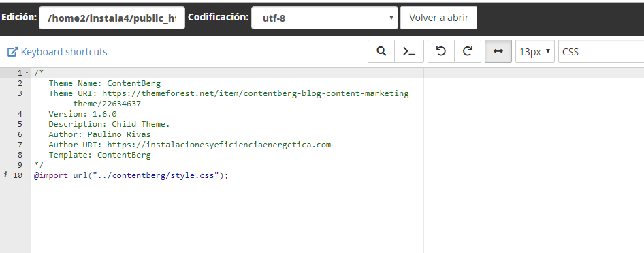Click the info marker on line 10
Image resolution: width=644 pixels, height=253 pixels.
[5, 175]
